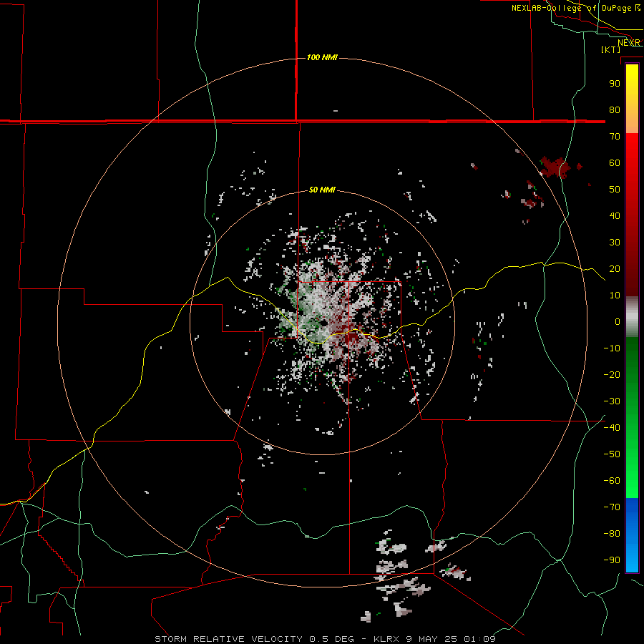The image size is (644, 644).
Task: Click the 30 value on velocity scale
Action: [615, 243]
